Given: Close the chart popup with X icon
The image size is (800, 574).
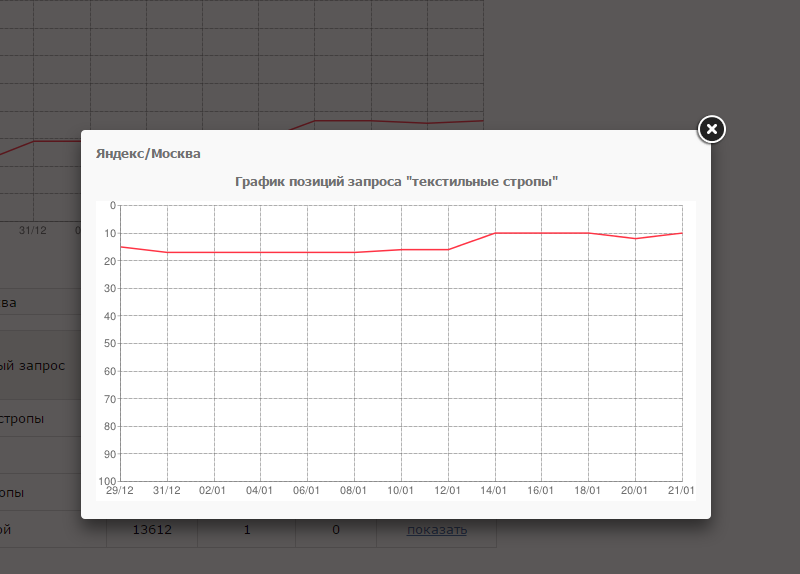Looking at the screenshot, I should coord(711,129).
